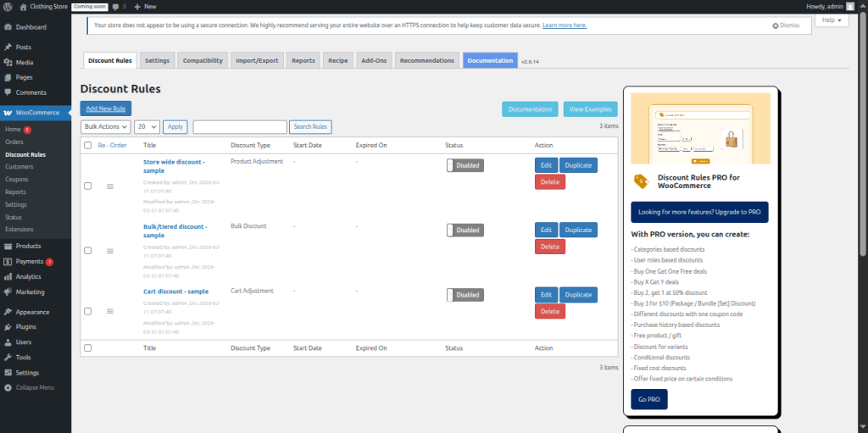
Task: Click the home icon beside Clothing Store
Action: tap(23, 7)
